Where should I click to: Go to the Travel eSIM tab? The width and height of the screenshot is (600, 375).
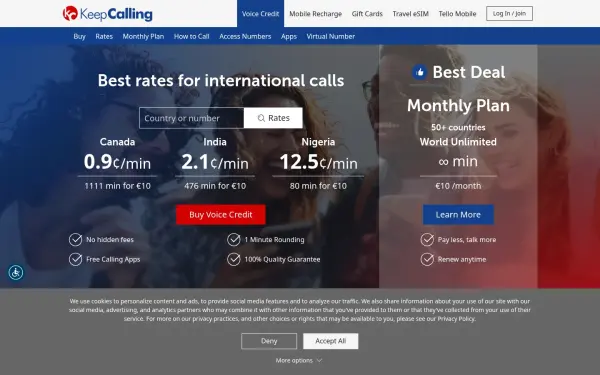click(411, 14)
